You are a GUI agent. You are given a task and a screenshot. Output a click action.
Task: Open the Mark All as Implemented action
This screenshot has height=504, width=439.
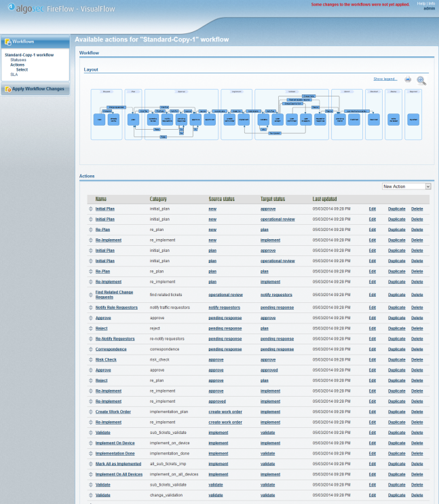pyautogui.click(x=119, y=464)
